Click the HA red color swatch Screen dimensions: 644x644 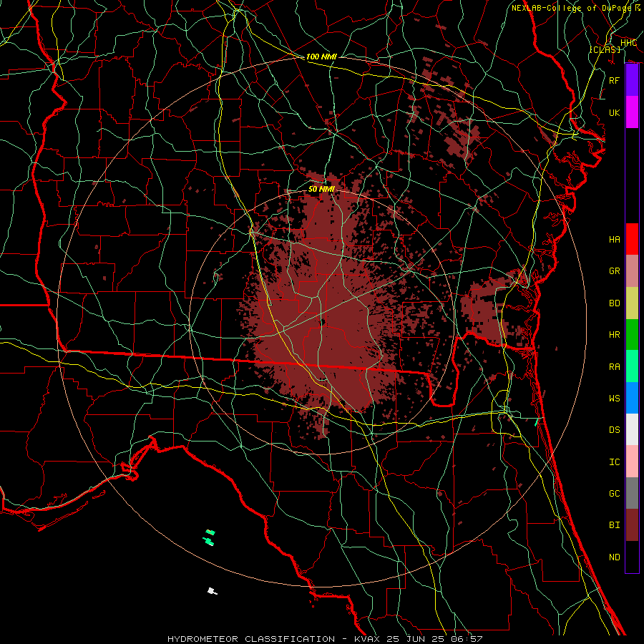tap(632, 239)
